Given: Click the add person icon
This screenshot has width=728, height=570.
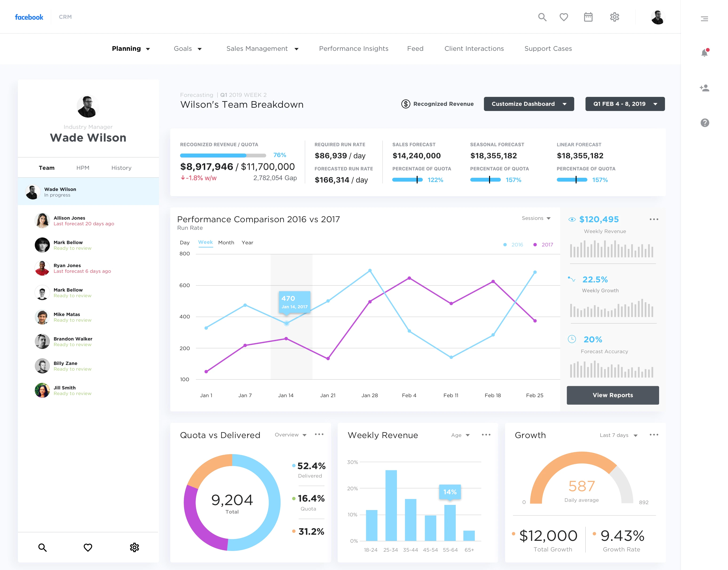Looking at the screenshot, I should click(x=704, y=88).
